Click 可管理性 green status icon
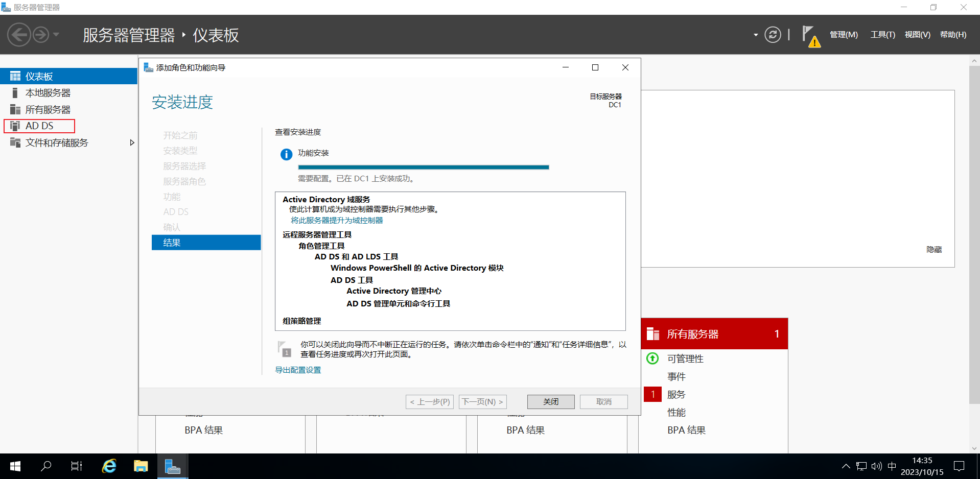 coord(652,358)
